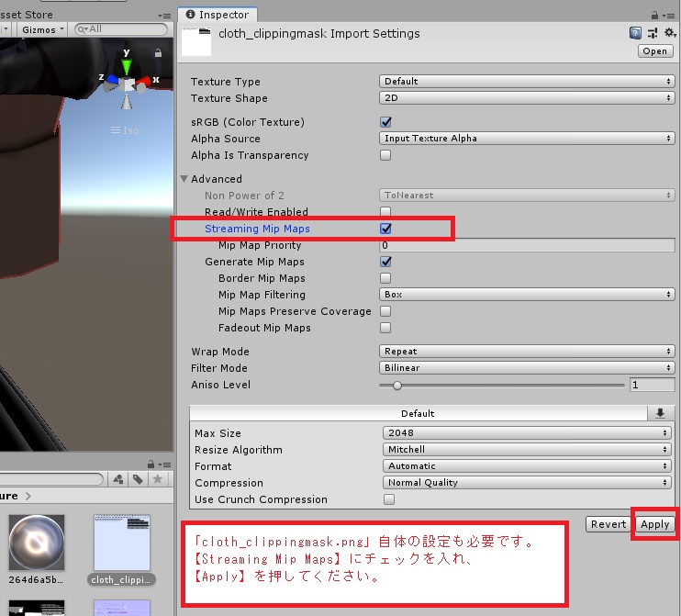Click the red X axis gizmo cone
This screenshot has height=616, width=681.
click(x=143, y=81)
